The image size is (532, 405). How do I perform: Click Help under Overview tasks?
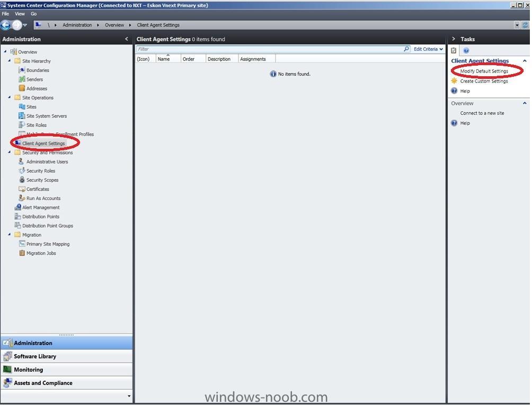pos(465,123)
